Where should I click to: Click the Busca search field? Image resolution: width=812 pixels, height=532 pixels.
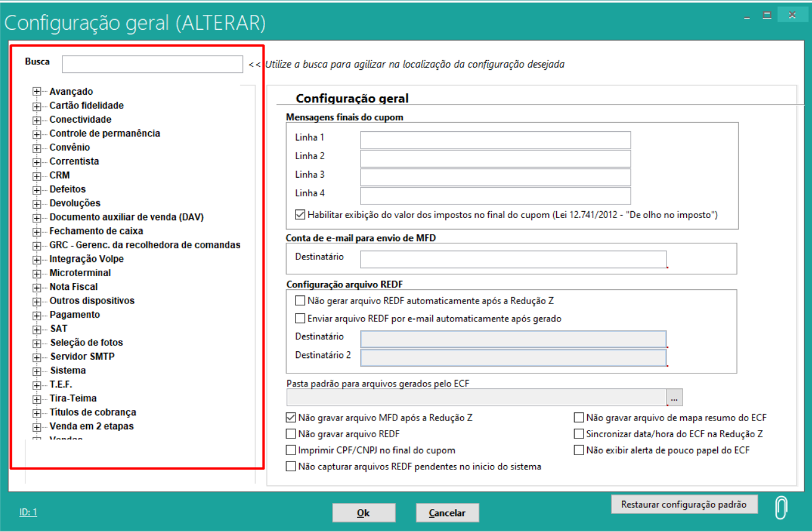(x=152, y=64)
